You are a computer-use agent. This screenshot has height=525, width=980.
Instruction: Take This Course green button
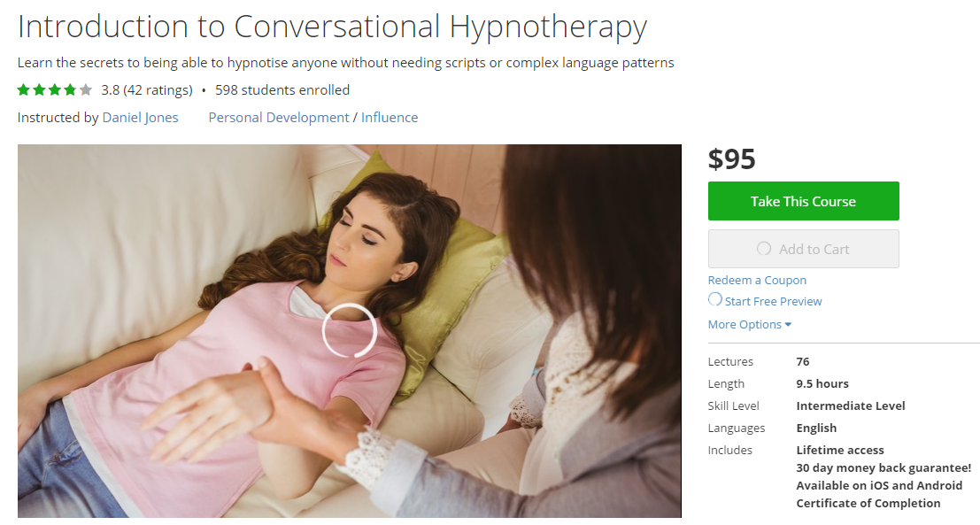[x=803, y=201]
